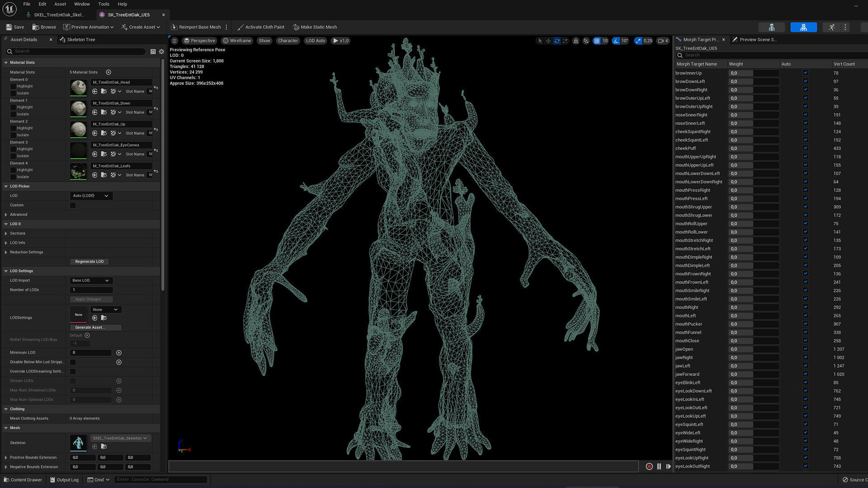Open Preview Animation dropdown
Screen dimensions: 868x488
(x=88, y=27)
